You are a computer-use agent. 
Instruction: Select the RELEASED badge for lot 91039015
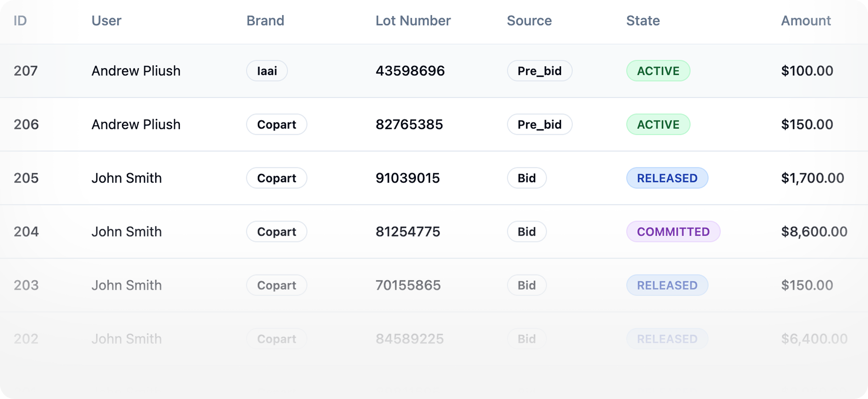tap(667, 178)
